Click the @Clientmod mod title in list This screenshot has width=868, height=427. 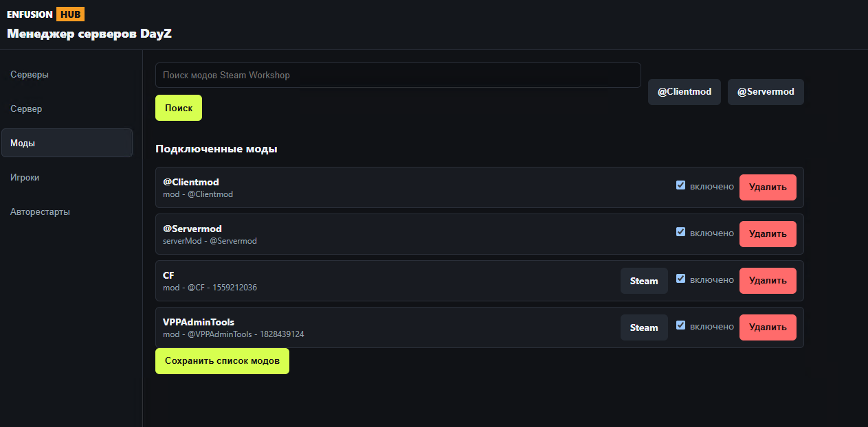pyautogui.click(x=191, y=182)
